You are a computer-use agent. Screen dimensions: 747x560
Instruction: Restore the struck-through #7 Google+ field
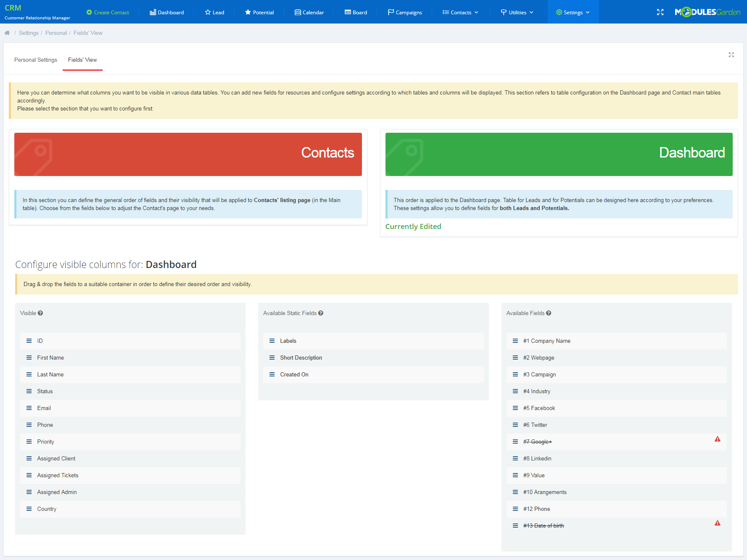pyautogui.click(x=537, y=442)
